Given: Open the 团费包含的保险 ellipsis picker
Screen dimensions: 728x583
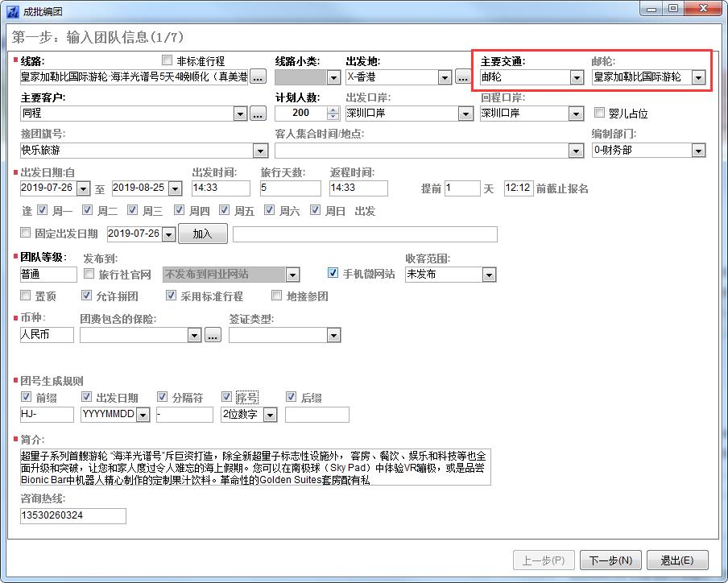Looking at the screenshot, I should click(213, 336).
